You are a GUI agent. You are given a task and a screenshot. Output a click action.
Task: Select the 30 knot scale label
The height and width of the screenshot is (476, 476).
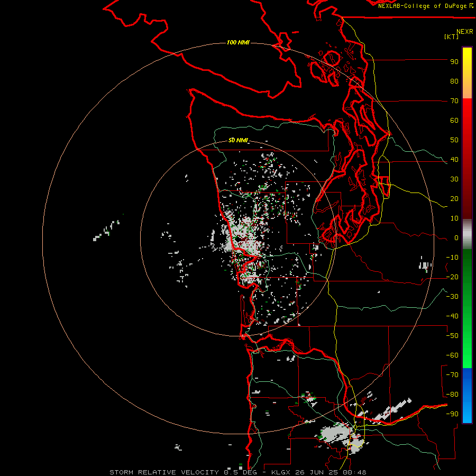click(x=454, y=179)
